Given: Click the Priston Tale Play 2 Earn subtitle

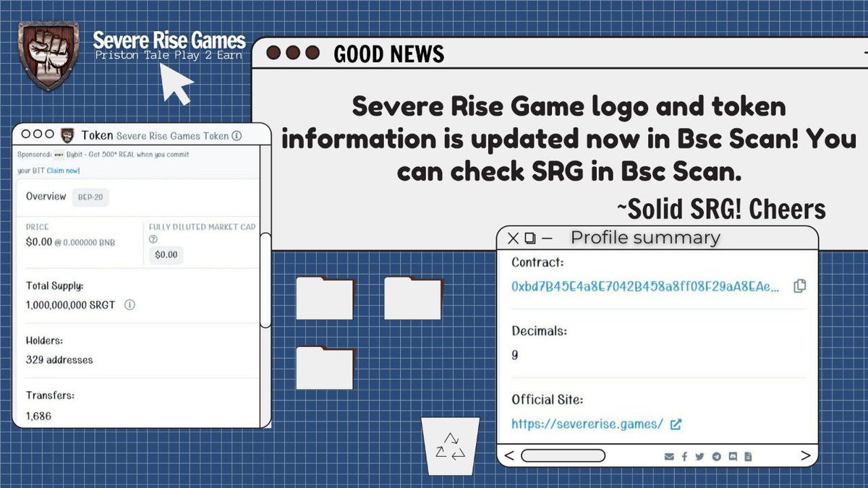Looking at the screenshot, I should pyautogui.click(x=170, y=56).
